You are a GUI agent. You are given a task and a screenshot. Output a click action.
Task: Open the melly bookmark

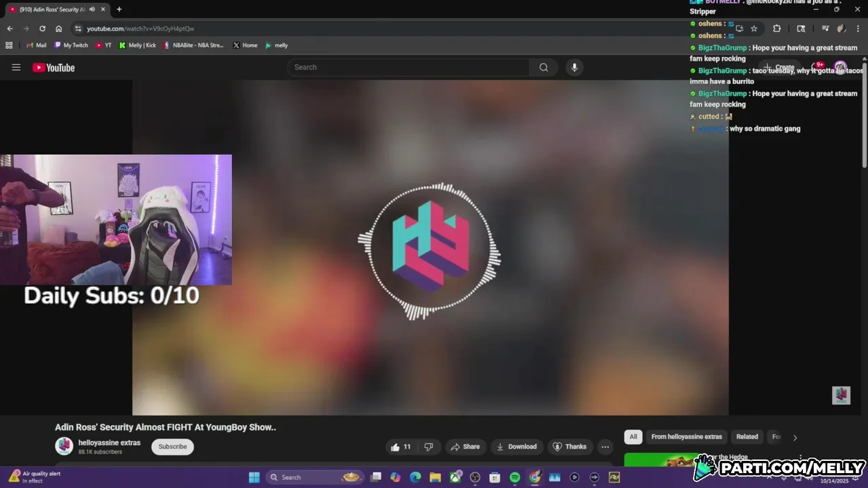(x=277, y=45)
